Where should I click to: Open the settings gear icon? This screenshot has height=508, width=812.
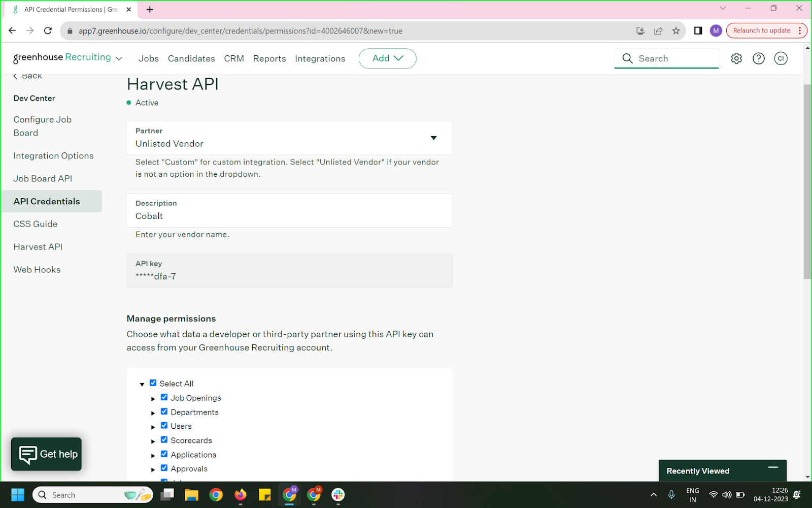coord(736,58)
